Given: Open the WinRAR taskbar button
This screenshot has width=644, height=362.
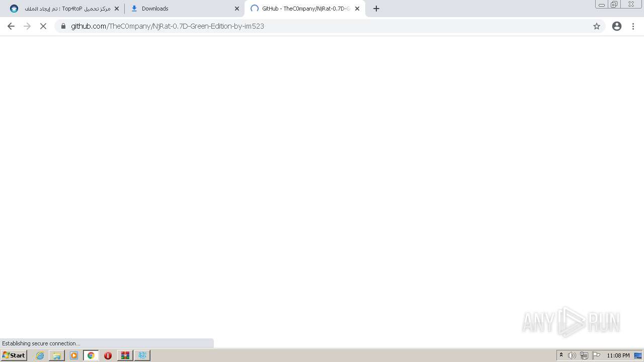Looking at the screenshot, I should [125, 355].
